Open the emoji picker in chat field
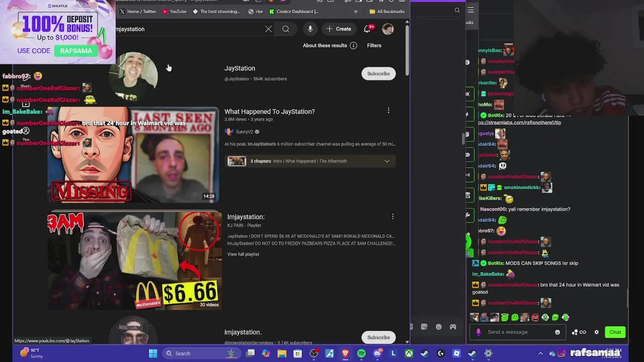Screen dimensions: 644x362 coord(557,332)
